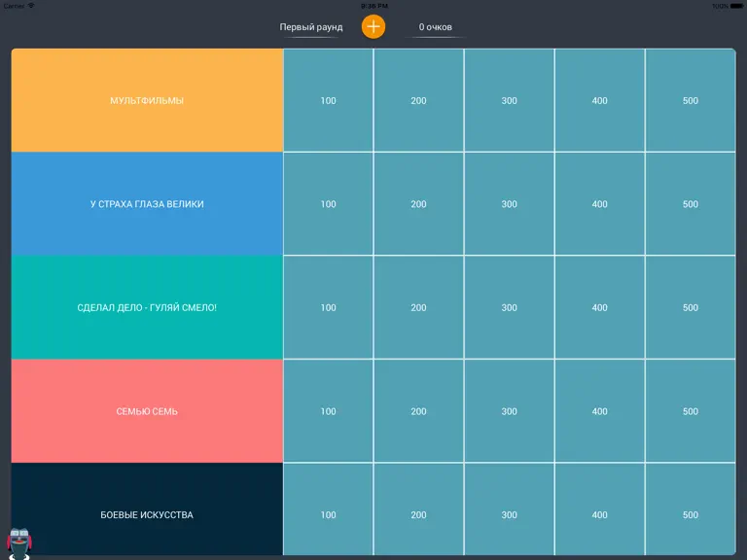Tap the 0 очков score label

435,27
